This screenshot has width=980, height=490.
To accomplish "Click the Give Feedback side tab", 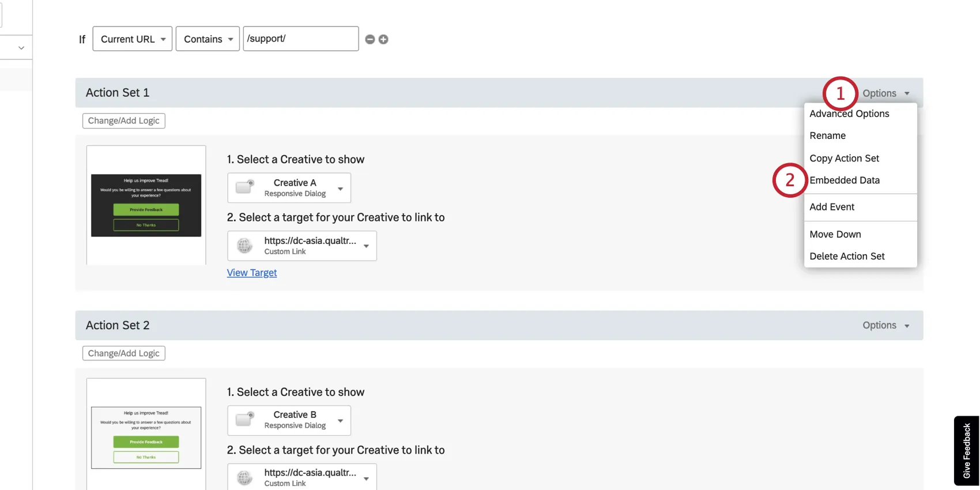I will pos(967,451).
